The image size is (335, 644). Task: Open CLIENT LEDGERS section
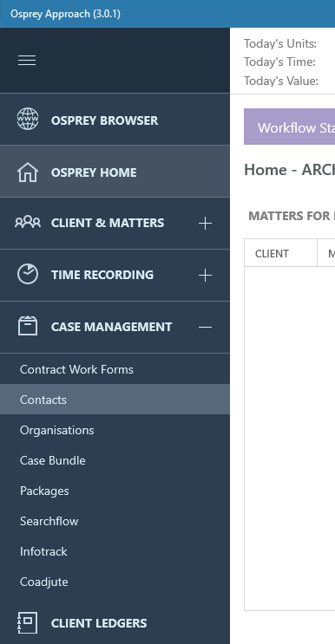click(x=99, y=623)
